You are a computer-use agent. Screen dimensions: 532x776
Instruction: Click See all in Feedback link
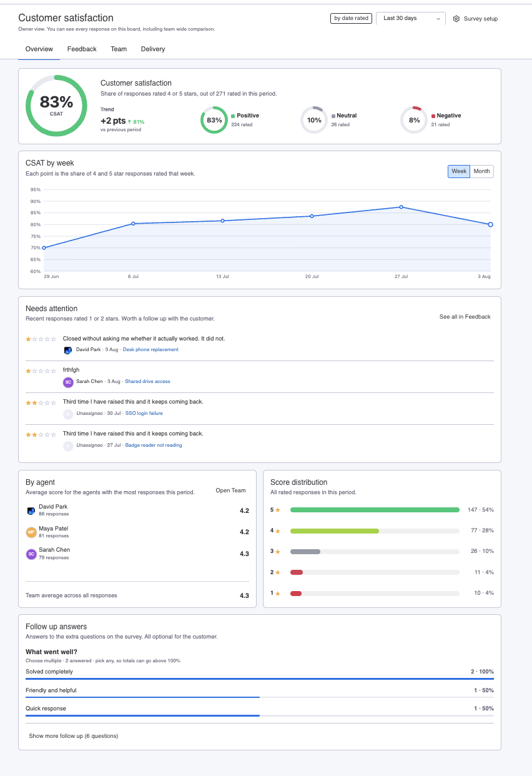pyautogui.click(x=465, y=317)
